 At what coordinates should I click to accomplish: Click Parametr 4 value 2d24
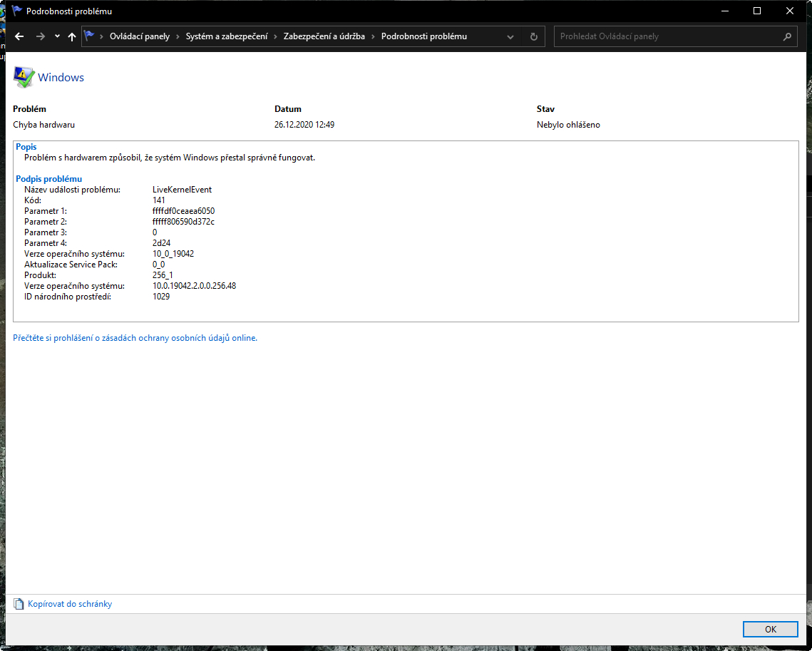click(162, 243)
